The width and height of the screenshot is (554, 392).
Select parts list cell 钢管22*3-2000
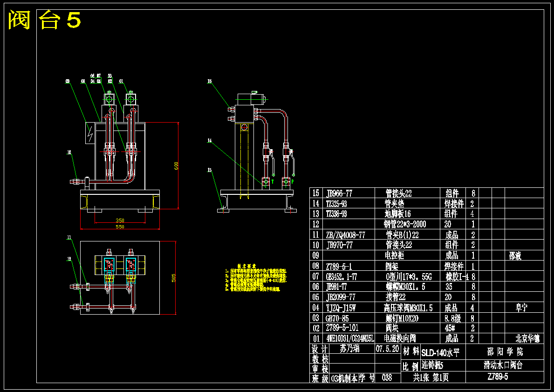point(405,224)
